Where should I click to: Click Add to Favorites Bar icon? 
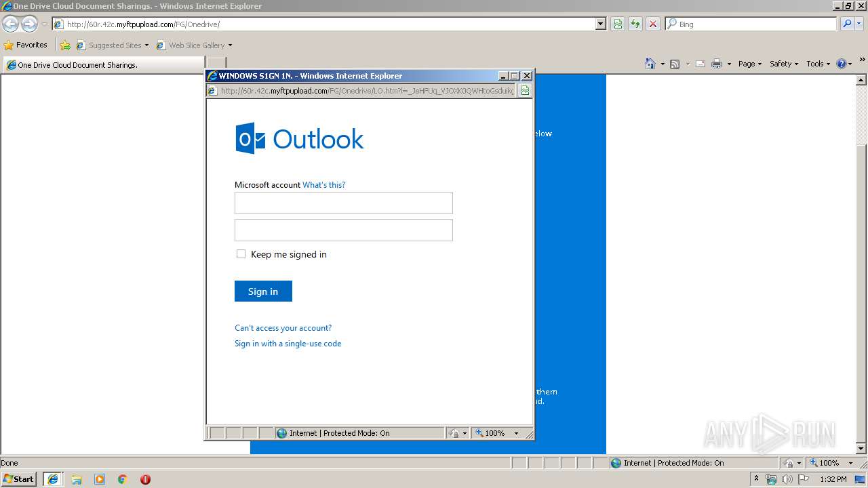pyautogui.click(x=65, y=45)
